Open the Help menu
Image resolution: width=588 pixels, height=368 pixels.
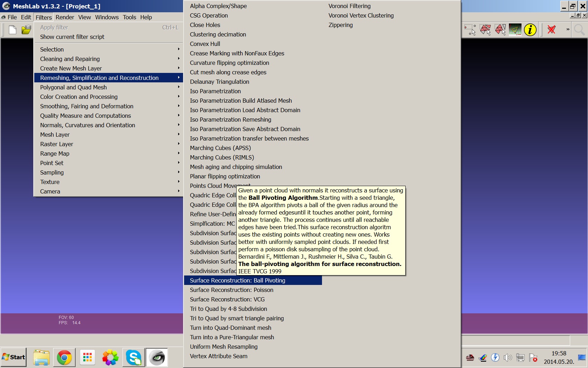[146, 17]
